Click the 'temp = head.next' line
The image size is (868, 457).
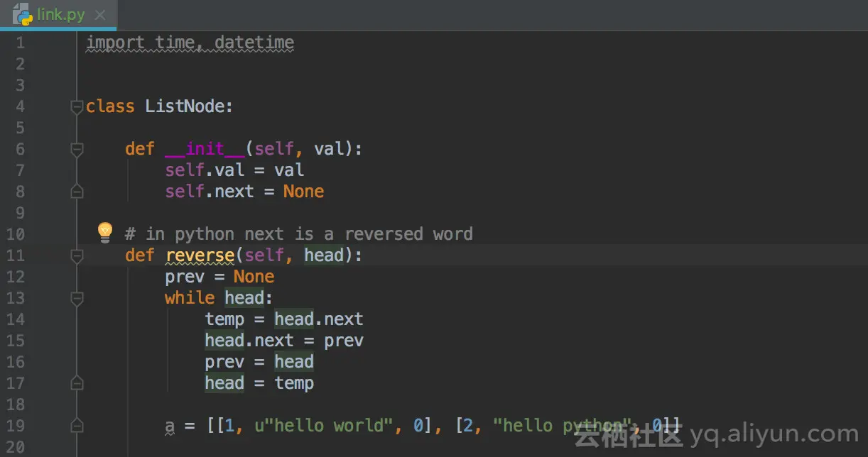[x=284, y=319]
